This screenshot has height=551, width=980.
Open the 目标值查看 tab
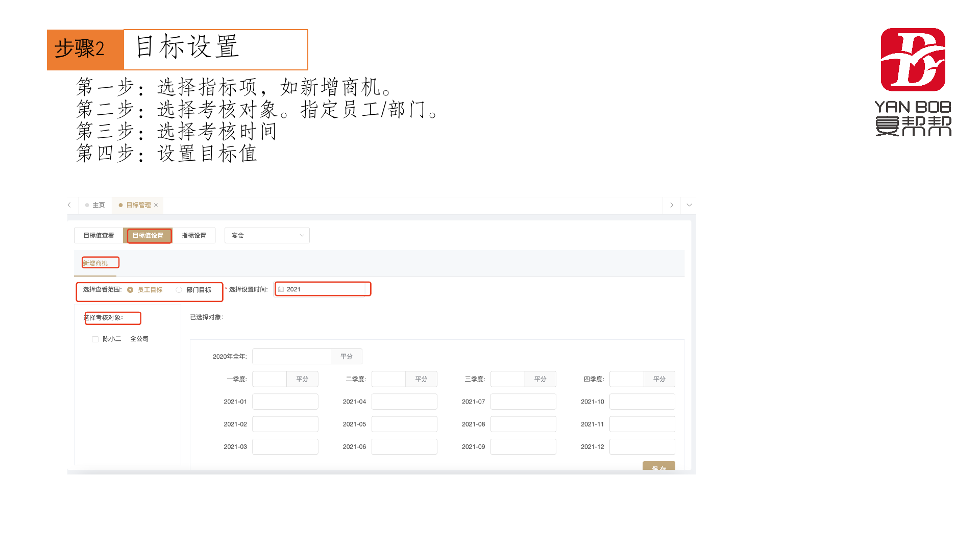99,236
